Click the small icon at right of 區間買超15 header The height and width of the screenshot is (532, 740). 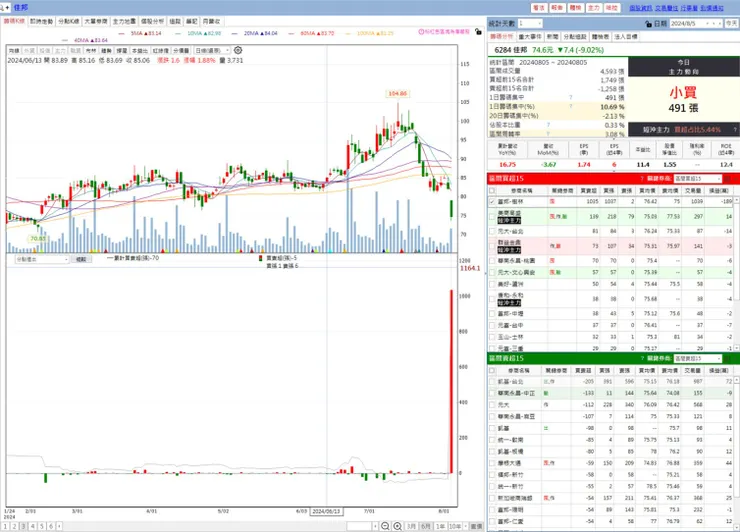point(728,179)
